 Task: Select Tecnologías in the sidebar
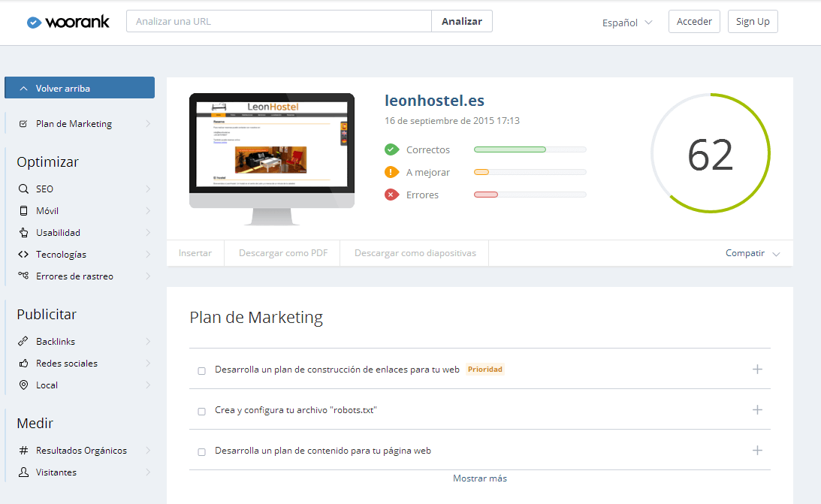pos(80,255)
